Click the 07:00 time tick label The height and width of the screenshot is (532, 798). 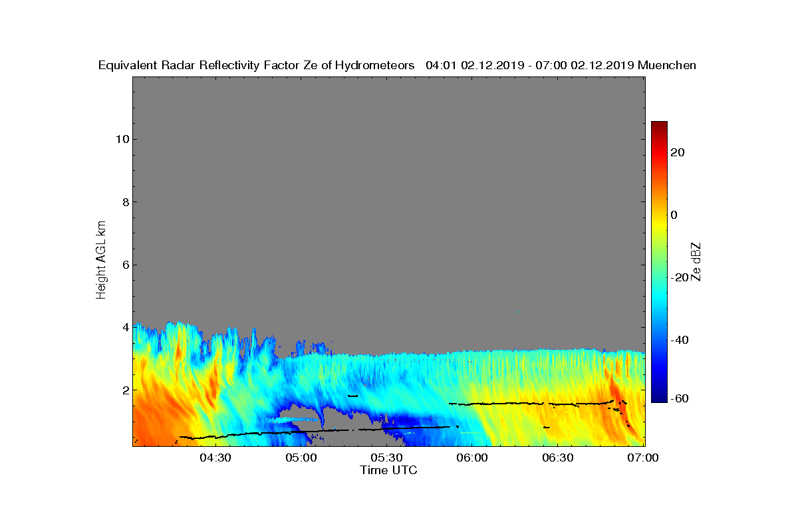(x=644, y=458)
